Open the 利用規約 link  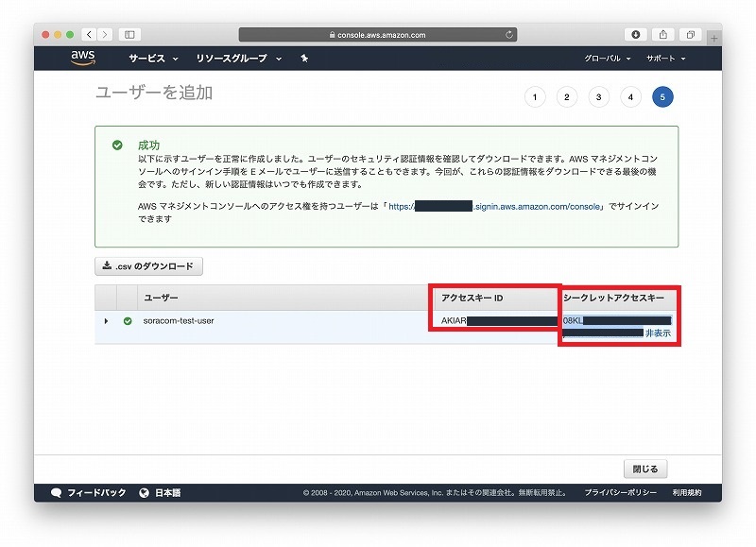point(687,492)
